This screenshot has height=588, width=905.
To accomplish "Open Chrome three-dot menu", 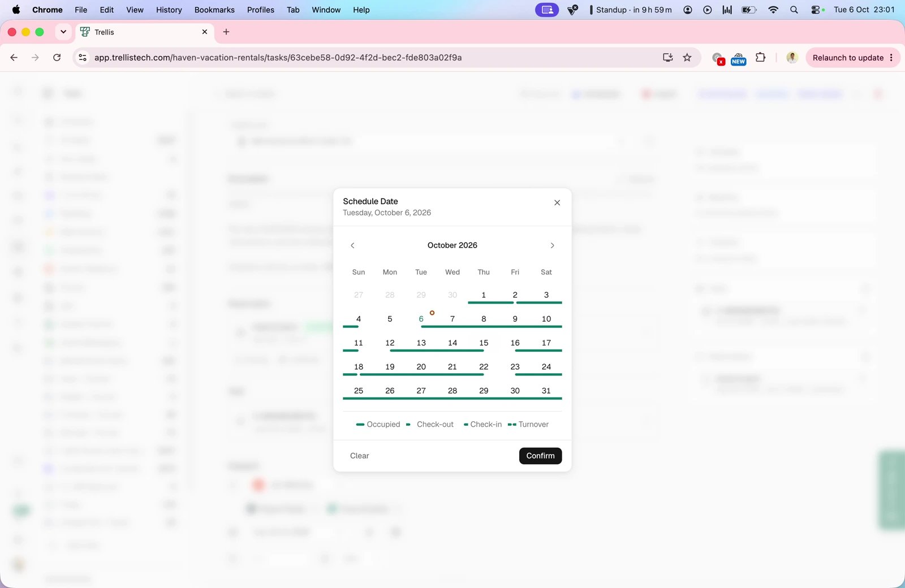I will click(891, 58).
